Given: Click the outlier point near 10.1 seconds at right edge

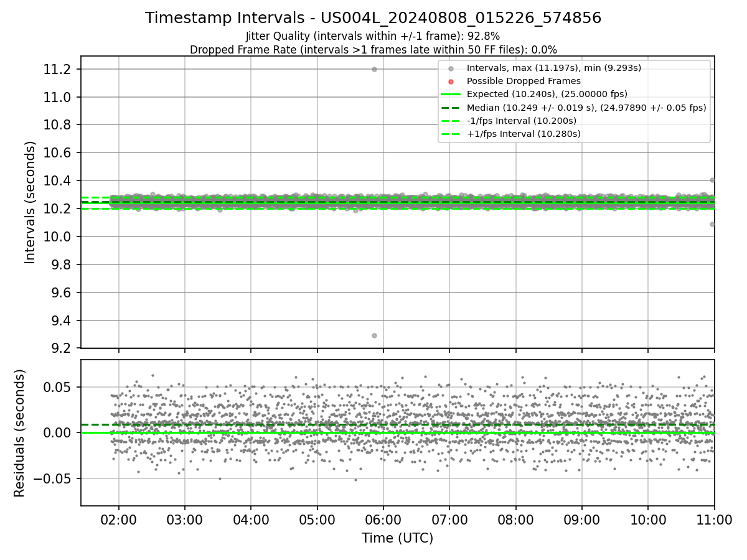Looking at the screenshot, I should pyautogui.click(x=712, y=224).
